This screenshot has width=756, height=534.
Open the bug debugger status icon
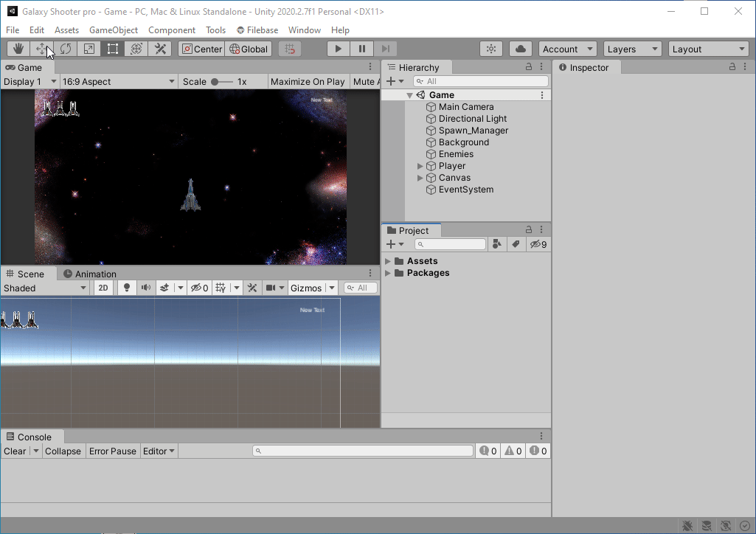point(687,526)
